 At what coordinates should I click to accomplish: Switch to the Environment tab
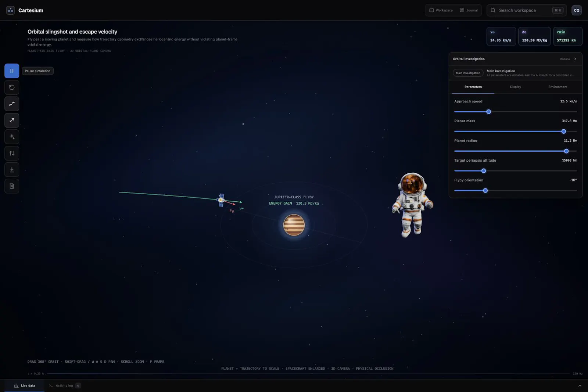[557, 87]
